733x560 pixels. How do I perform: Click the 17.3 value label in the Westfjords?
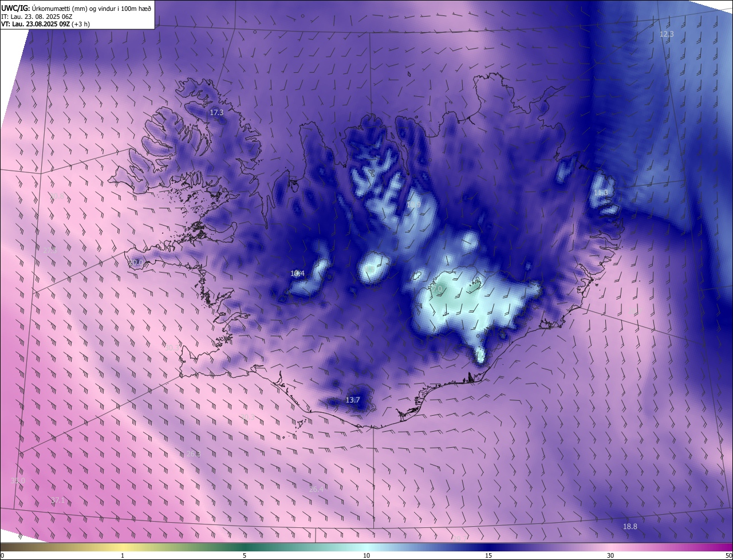pyautogui.click(x=216, y=113)
